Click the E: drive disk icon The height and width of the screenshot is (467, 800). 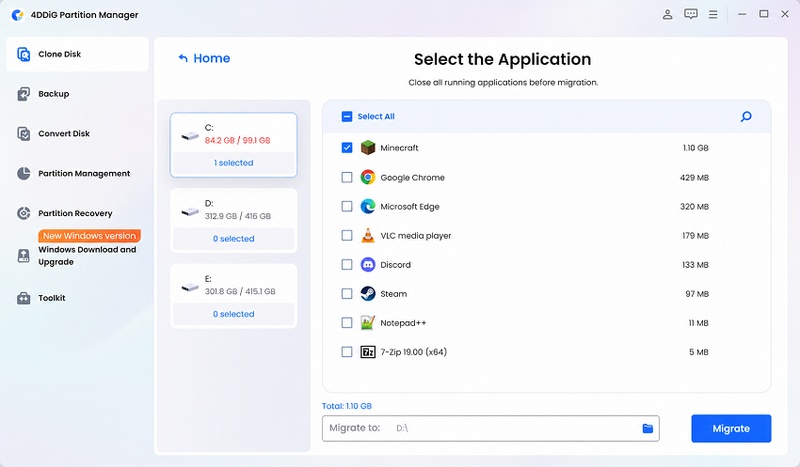point(190,287)
